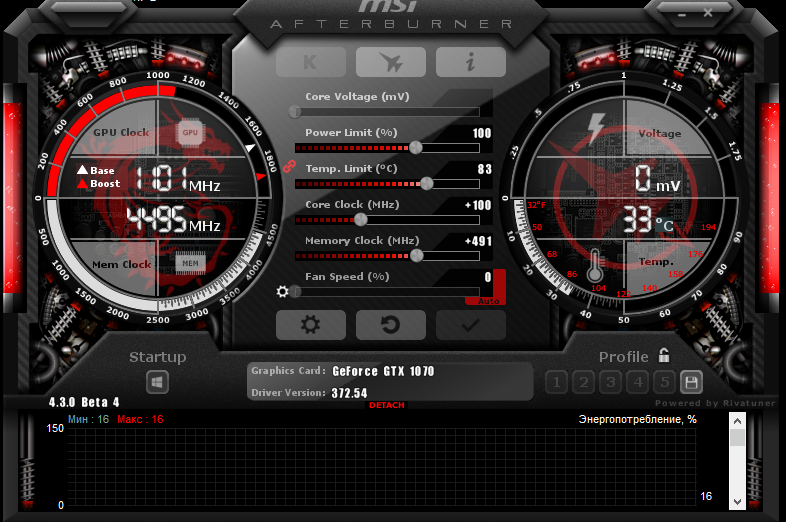The height and width of the screenshot is (522, 786).
Task: Apply settings with the checkmark button
Action: click(x=471, y=325)
